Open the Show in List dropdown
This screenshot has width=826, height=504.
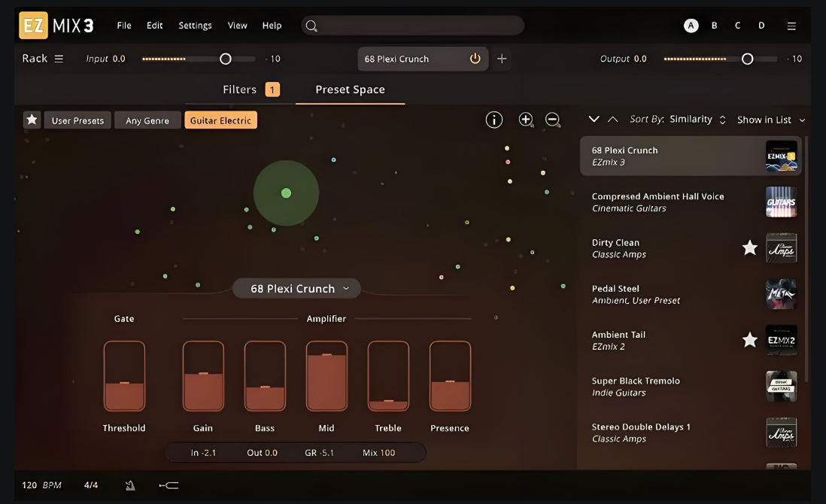(770, 120)
